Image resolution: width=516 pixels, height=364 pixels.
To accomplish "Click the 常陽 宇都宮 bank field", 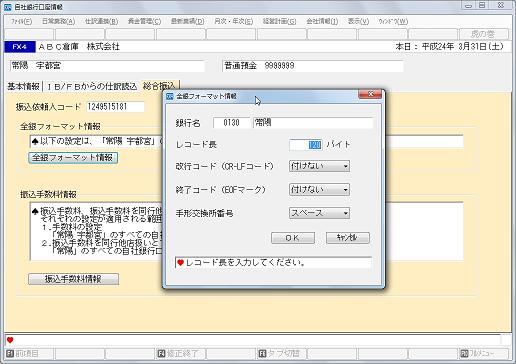I will click(x=107, y=66).
